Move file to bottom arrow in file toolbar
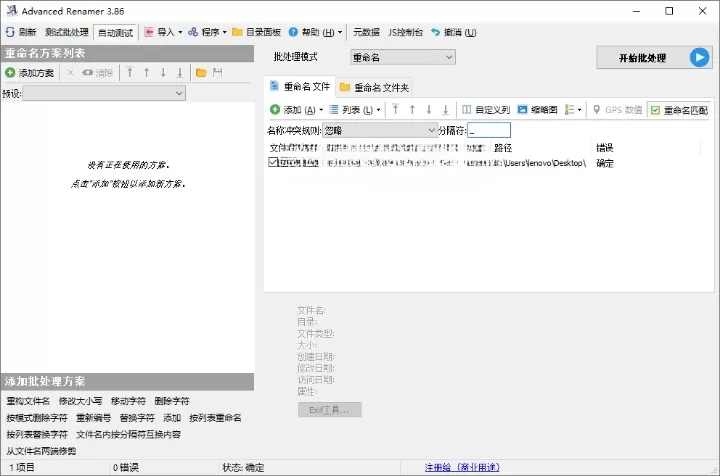Viewport: 720px width, 476px height. [445, 109]
